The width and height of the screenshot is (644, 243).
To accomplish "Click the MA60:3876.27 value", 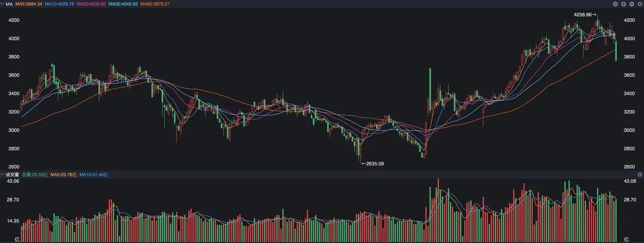I will point(155,4).
